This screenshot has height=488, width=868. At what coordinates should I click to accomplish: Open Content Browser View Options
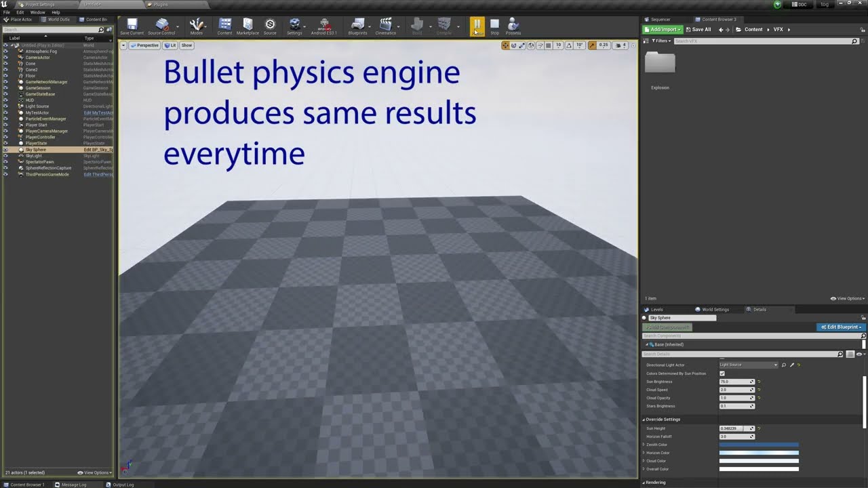[848, 299]
